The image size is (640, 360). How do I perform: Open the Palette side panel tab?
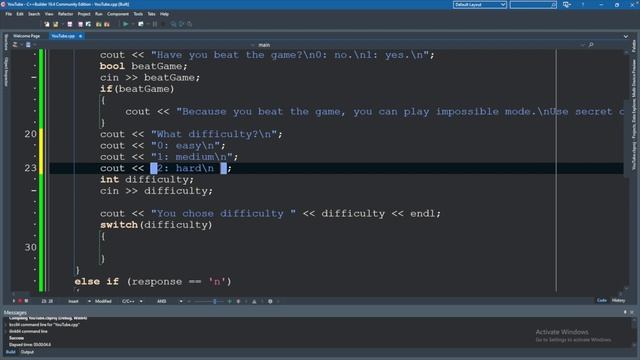(634, 45)
